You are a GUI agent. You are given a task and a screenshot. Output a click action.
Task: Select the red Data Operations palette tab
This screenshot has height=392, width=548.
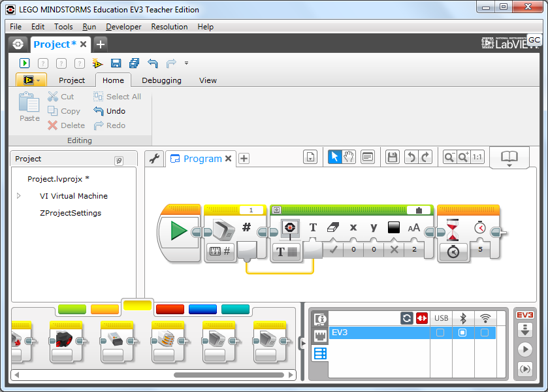pyautogui.click(x=170, y=309)
